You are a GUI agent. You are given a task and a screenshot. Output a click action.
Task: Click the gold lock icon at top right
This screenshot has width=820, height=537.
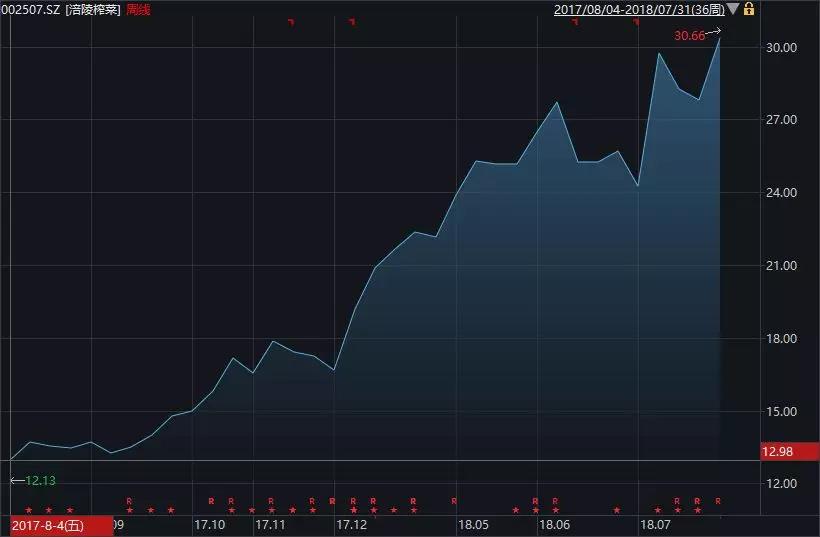coord(749,9)
